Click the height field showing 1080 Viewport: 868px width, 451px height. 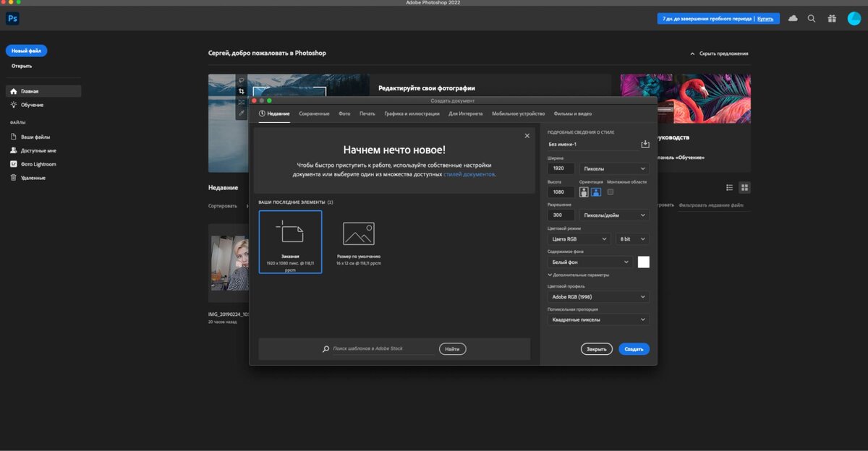tap(561, 192)
